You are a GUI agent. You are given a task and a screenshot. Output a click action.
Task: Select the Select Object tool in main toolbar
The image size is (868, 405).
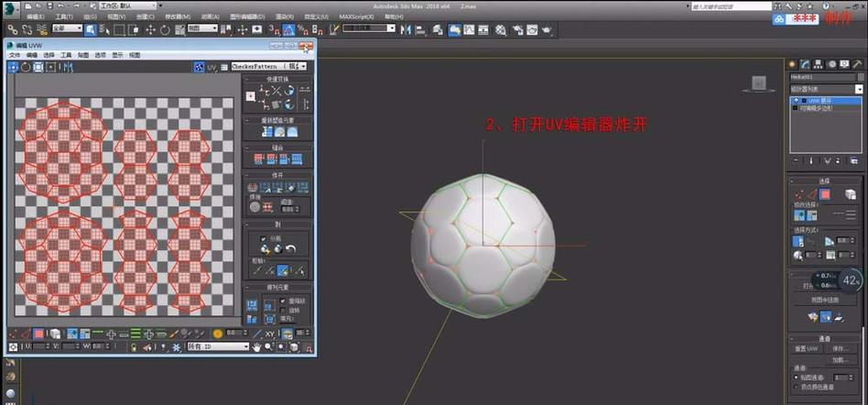[91, 29]
